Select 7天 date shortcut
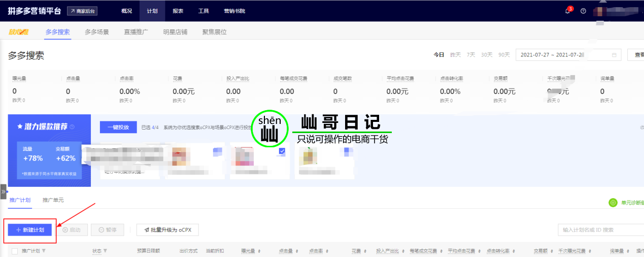644x257 pixels. pyautogui.click(x=471, y=55)
